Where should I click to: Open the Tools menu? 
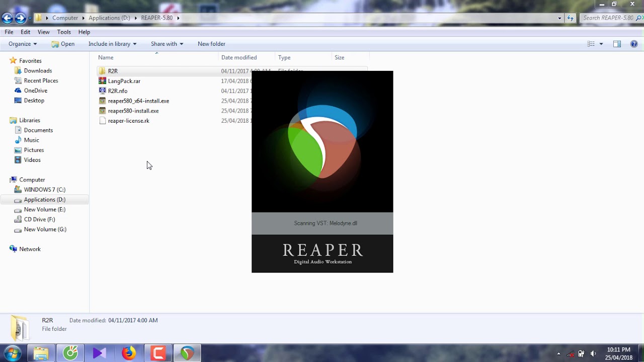point(64,32)
